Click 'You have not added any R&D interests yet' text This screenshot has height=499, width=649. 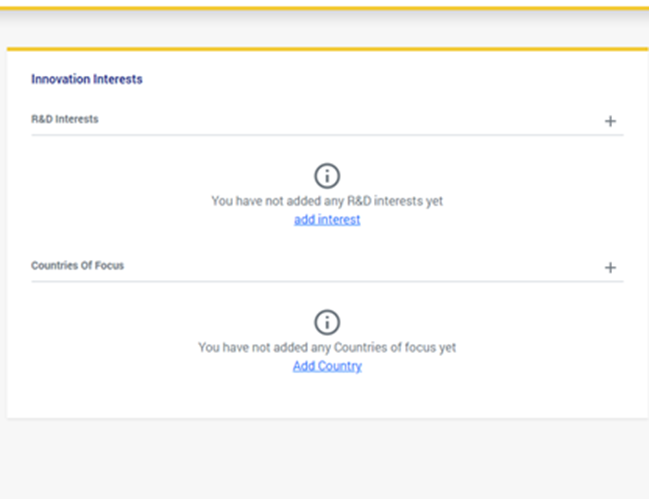pos(327,201)
